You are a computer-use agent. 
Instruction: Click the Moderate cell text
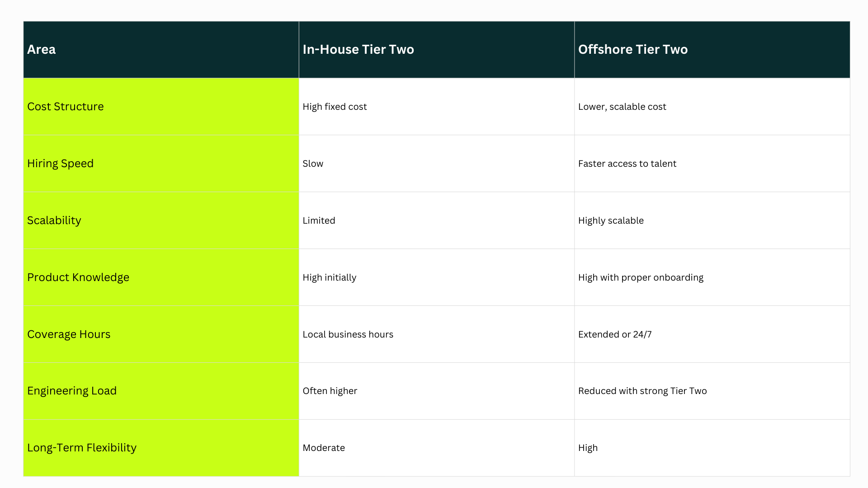tap(324, 448)
